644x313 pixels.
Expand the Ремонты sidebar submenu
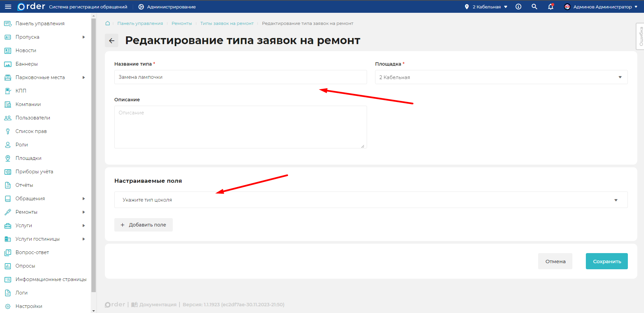point(84,212)
